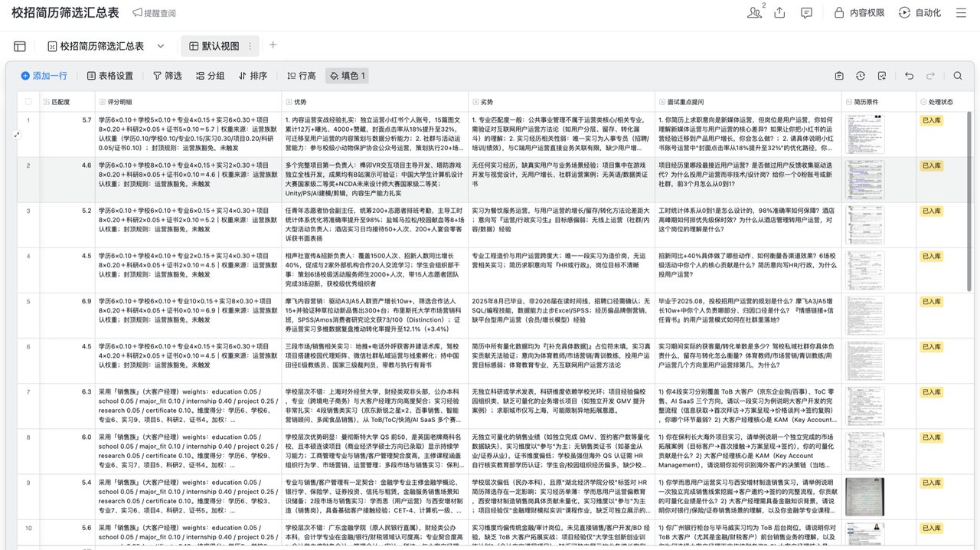Open the 筛选 filter menu

(x=168, y=76)
